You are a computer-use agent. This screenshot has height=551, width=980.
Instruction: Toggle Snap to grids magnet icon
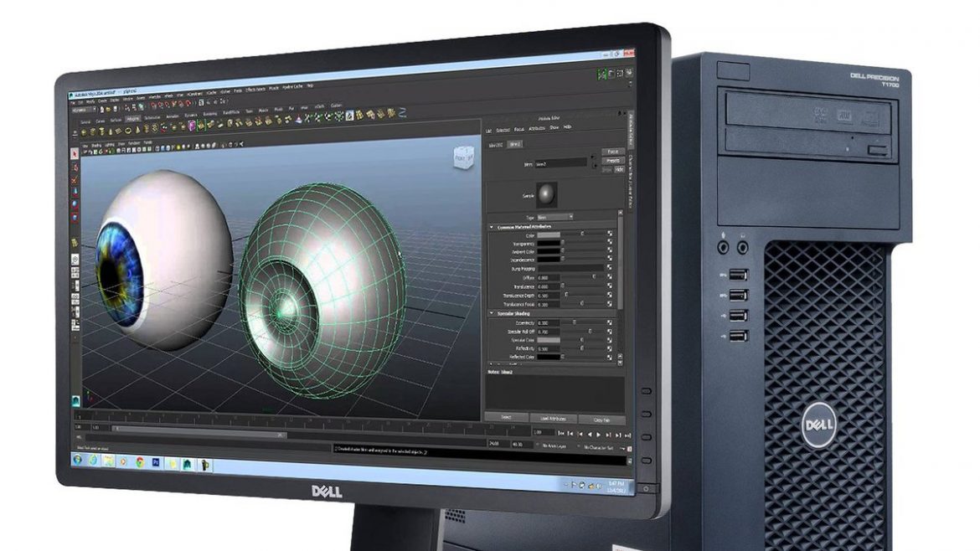pyautogui.click(x=154, y=106)
